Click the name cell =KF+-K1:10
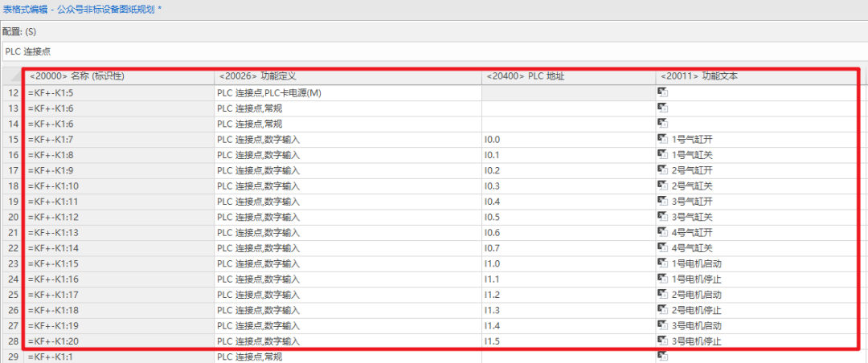 [119, 186]
